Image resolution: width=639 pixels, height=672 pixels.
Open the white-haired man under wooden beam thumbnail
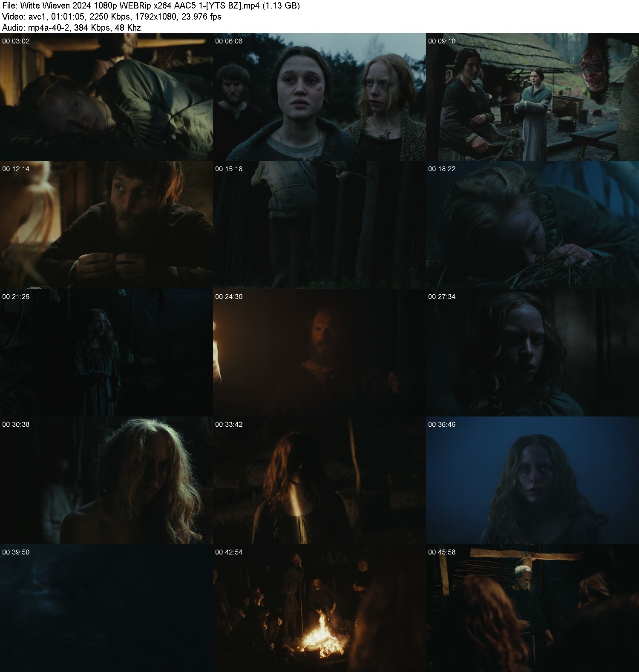(x=532, y=608)
